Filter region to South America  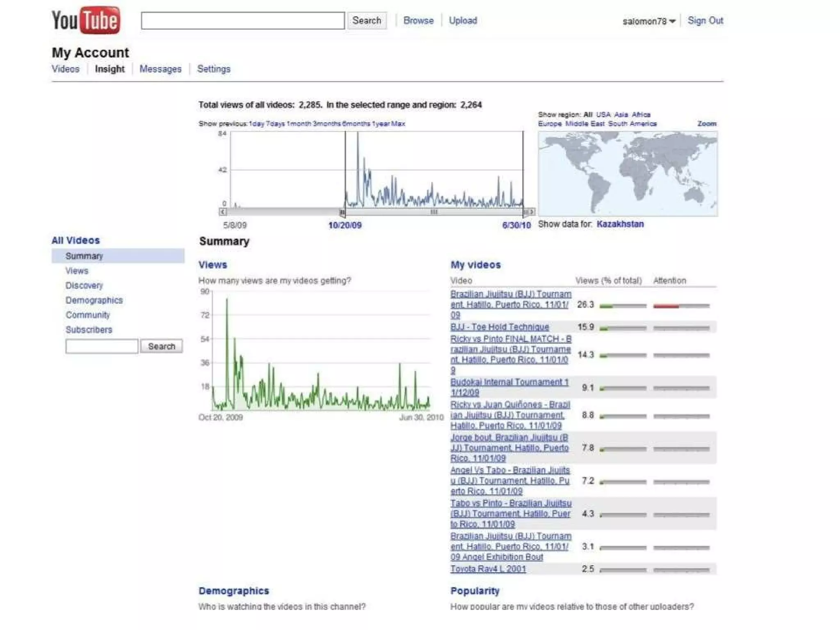coord(632,123)
